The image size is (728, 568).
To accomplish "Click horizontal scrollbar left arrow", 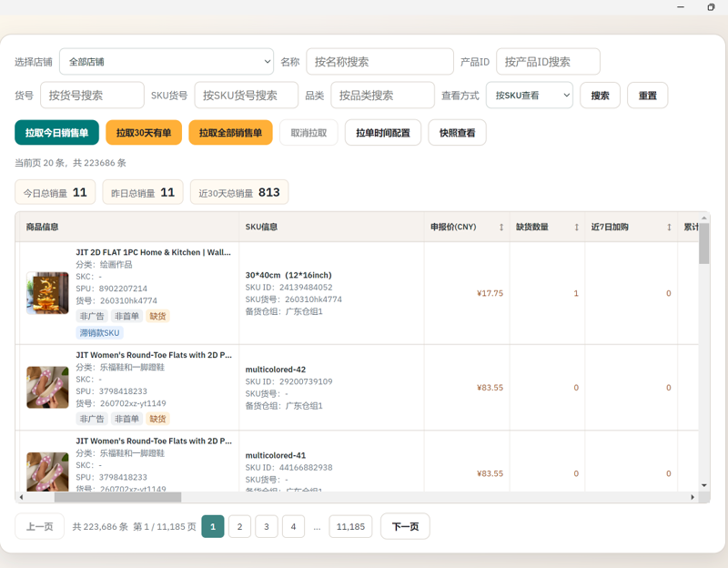I will pyautogui.click(x=21, y=497).
